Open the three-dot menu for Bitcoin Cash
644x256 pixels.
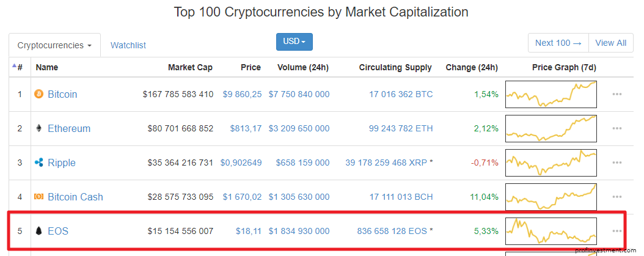point(617,197)
